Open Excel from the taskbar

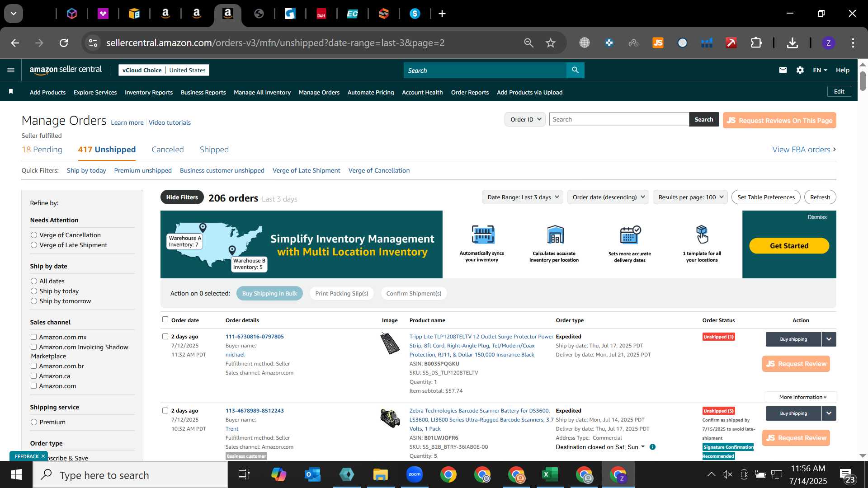(550, 474)
